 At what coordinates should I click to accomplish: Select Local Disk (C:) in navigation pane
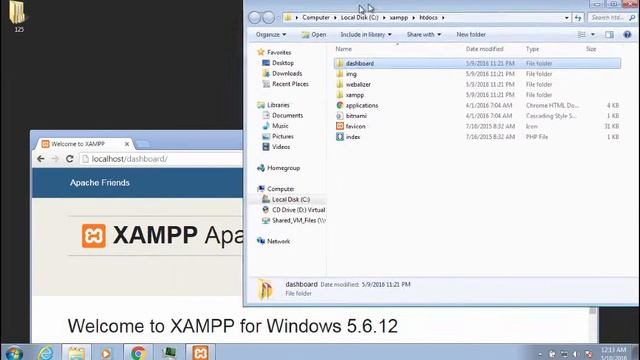[291, 200]
